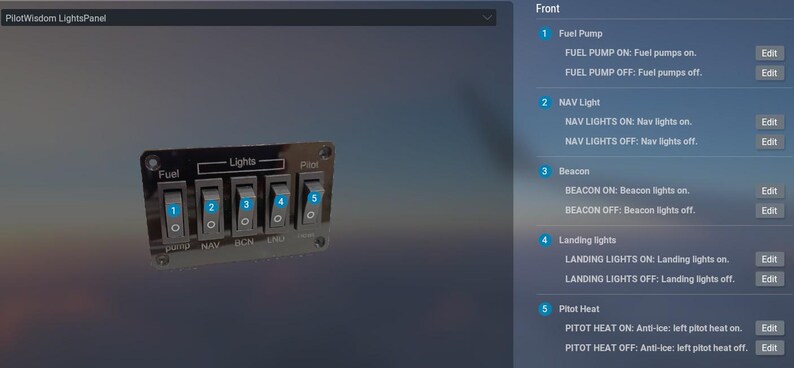
Task: Select the Beacon section heading
Action: 574,171
